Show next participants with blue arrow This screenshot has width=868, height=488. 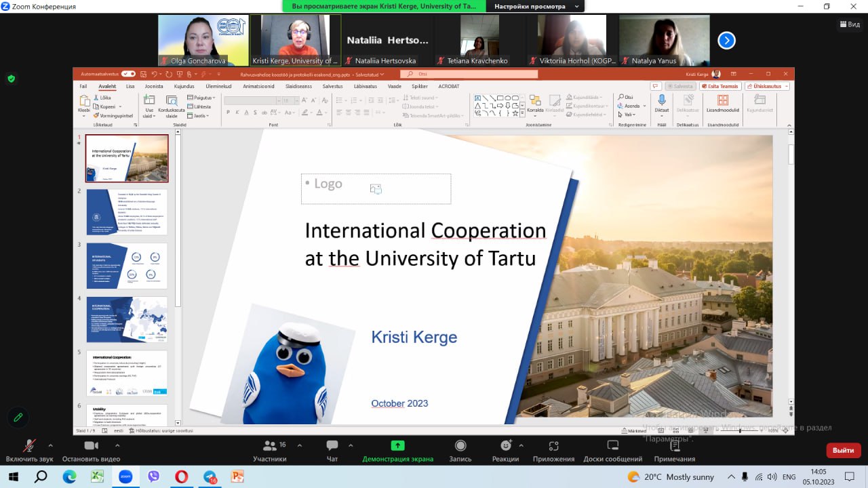[726, 41]
